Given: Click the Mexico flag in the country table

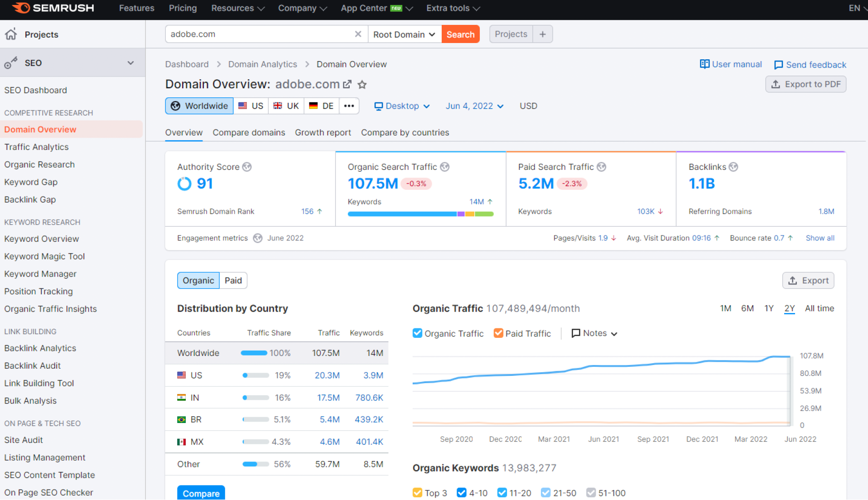Looking at the screenshot, I should (x=182, y=442).
